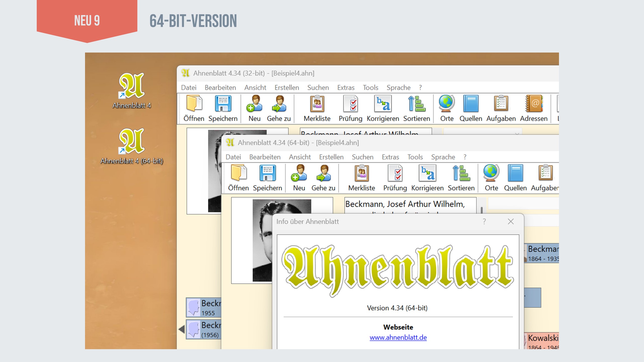Click left navigation arrow beside Beckmann entries
The width and height of the screenshot is (644, 362).
point(182,329)
